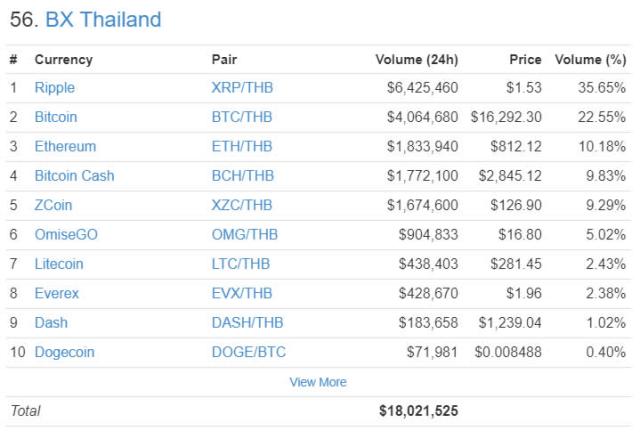Click the ZCoin currency link

(53, 205)
